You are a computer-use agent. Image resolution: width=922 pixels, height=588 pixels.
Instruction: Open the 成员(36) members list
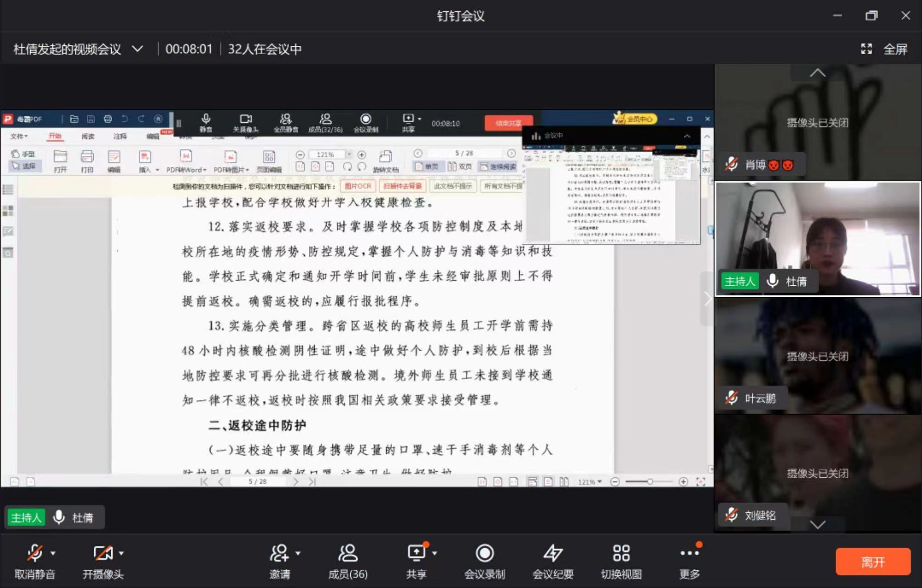point(347,561)
